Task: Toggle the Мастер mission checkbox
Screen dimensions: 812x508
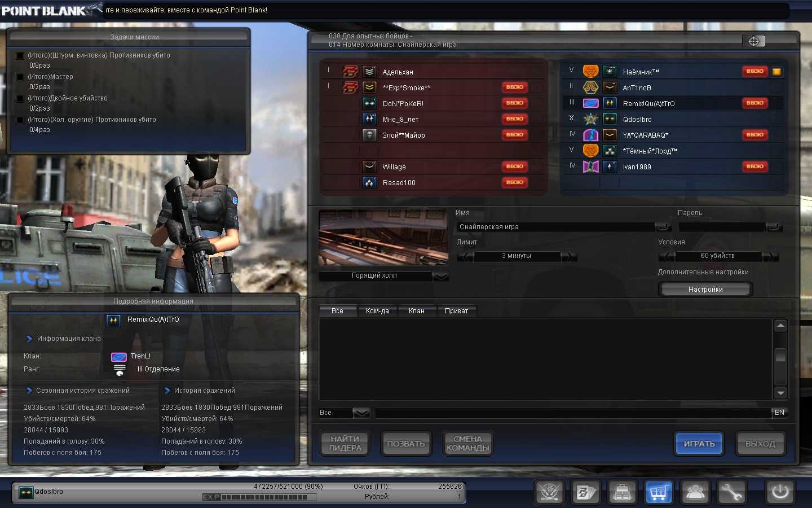Action: click(x=20, y=77)
